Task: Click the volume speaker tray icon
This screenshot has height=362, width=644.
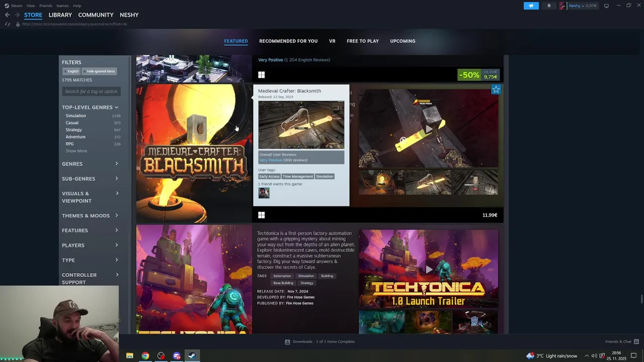Action: point(594,356)
